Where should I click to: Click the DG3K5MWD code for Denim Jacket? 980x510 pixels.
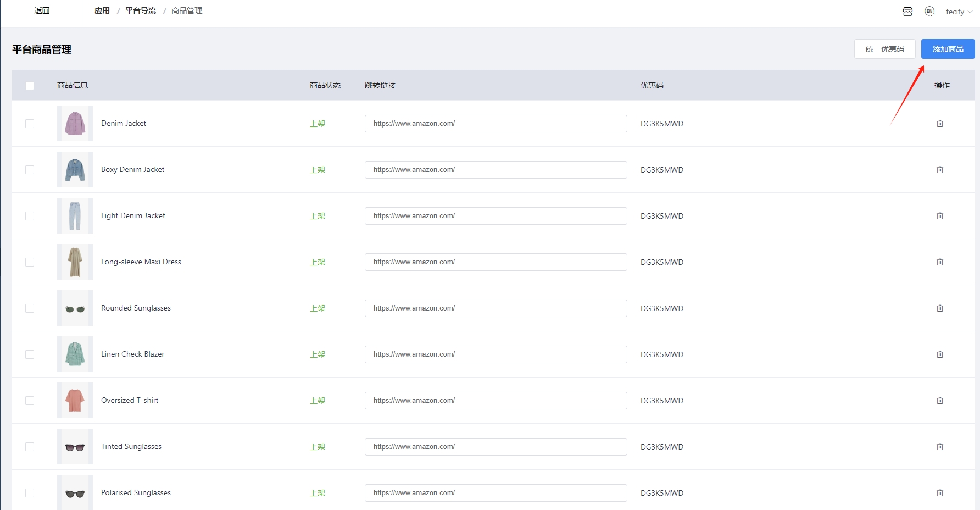coord(662,124)
